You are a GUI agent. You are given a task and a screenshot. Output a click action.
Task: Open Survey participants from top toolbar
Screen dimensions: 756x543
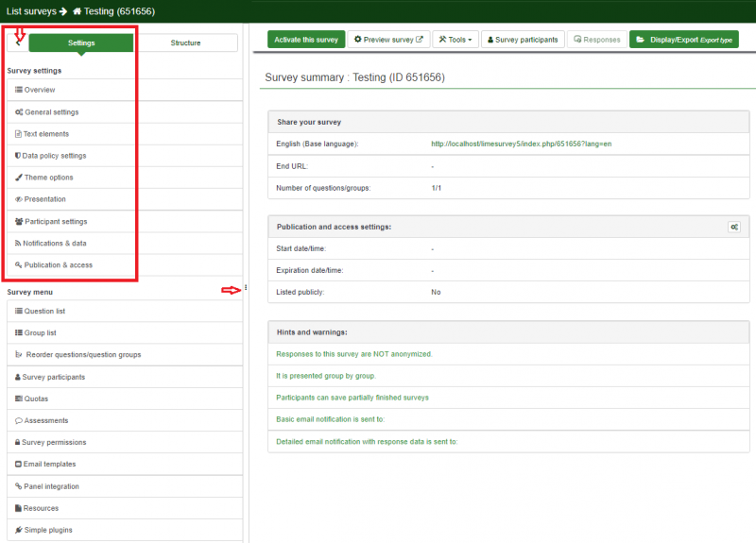(524, 40)
